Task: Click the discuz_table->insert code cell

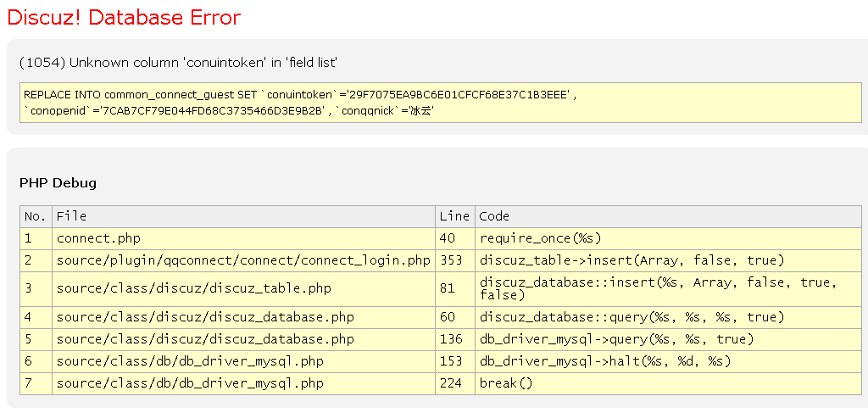Action: (x=632, y=260)
